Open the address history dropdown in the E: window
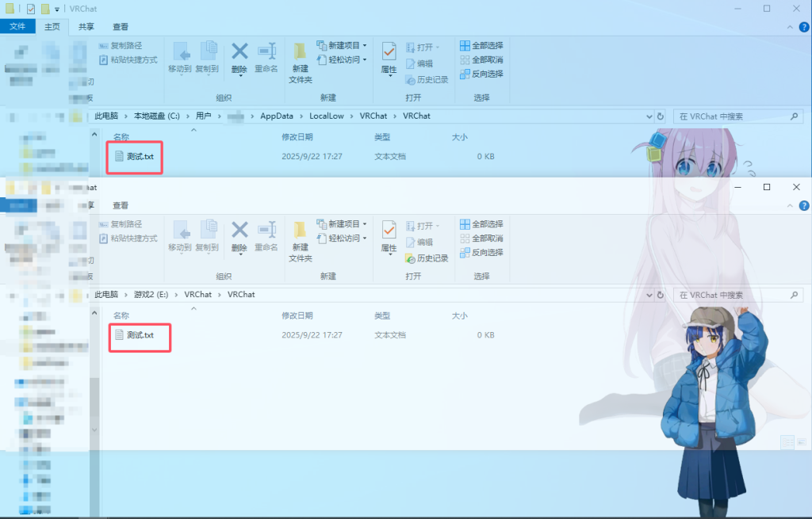 pyautogui.click(x=649, y=295)
